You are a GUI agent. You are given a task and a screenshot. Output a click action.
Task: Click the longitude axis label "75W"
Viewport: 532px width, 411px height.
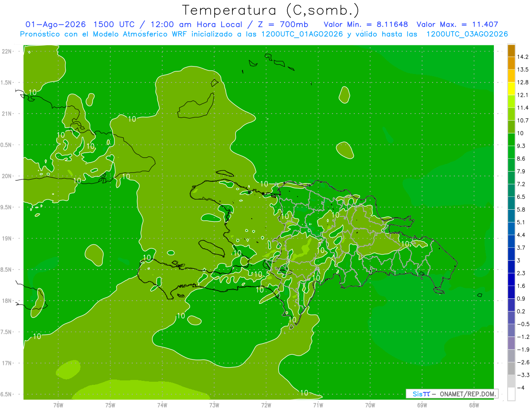click(x=110, y=405)
